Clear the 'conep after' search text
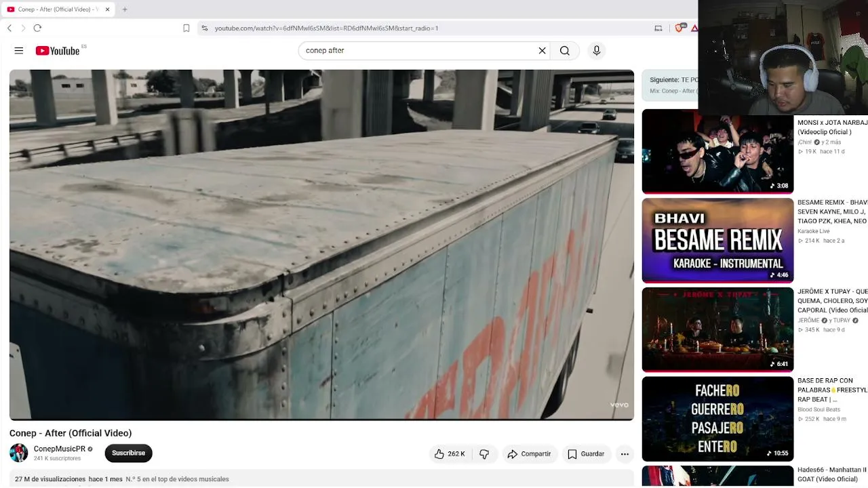Screen dimensions: 868x488 pos(542,51)
